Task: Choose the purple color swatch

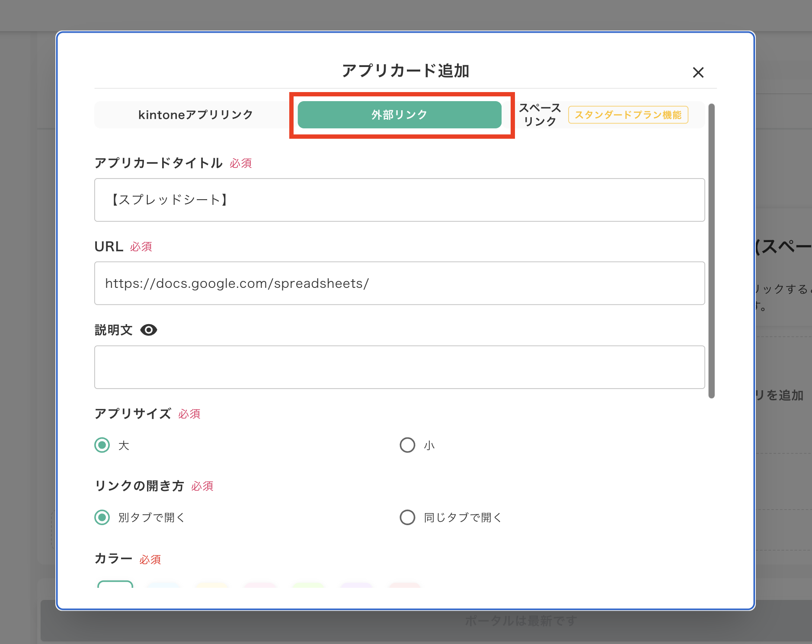Action: (357, 588)
